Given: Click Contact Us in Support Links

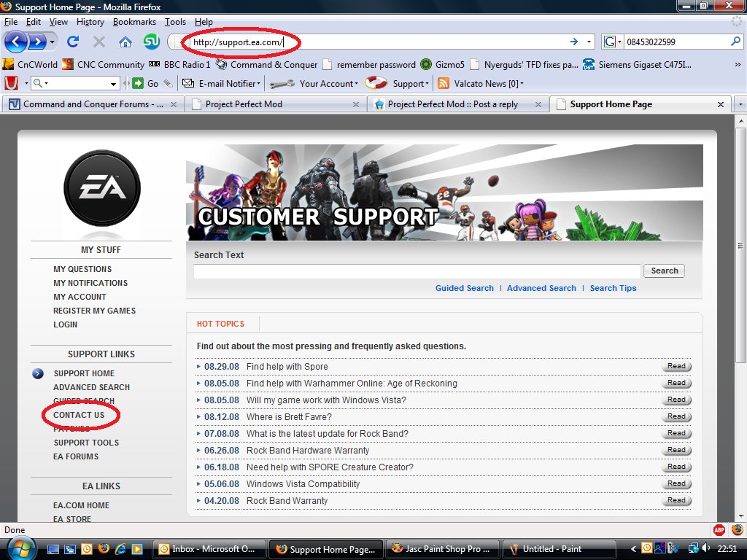Looking at the screenshot, I should coord(79,415).
